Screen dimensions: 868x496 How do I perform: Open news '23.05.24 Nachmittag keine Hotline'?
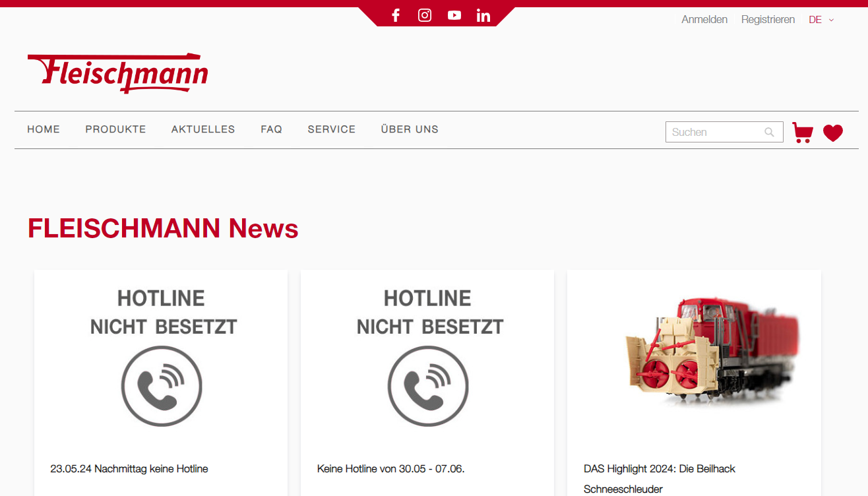point(129,469)
